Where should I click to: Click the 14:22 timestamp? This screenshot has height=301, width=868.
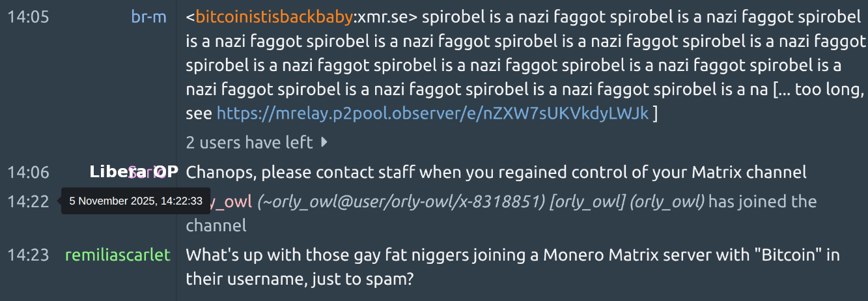tap(28, 202)
